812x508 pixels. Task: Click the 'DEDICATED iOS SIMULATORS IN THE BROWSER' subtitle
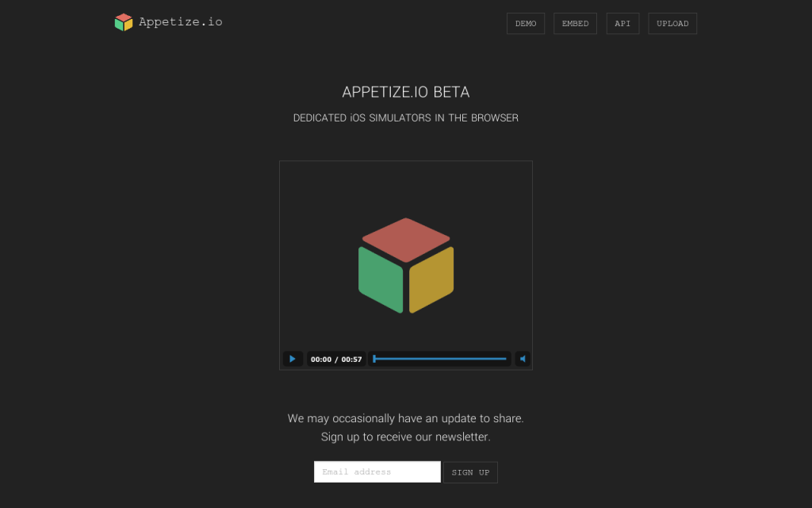tap(406, 117)
